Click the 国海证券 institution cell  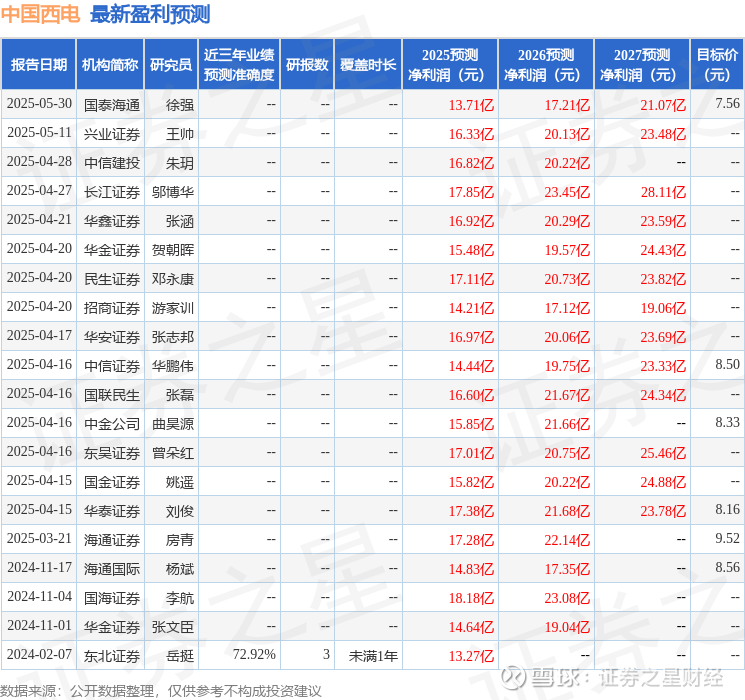pyautogui.click(x=112, y=598)
